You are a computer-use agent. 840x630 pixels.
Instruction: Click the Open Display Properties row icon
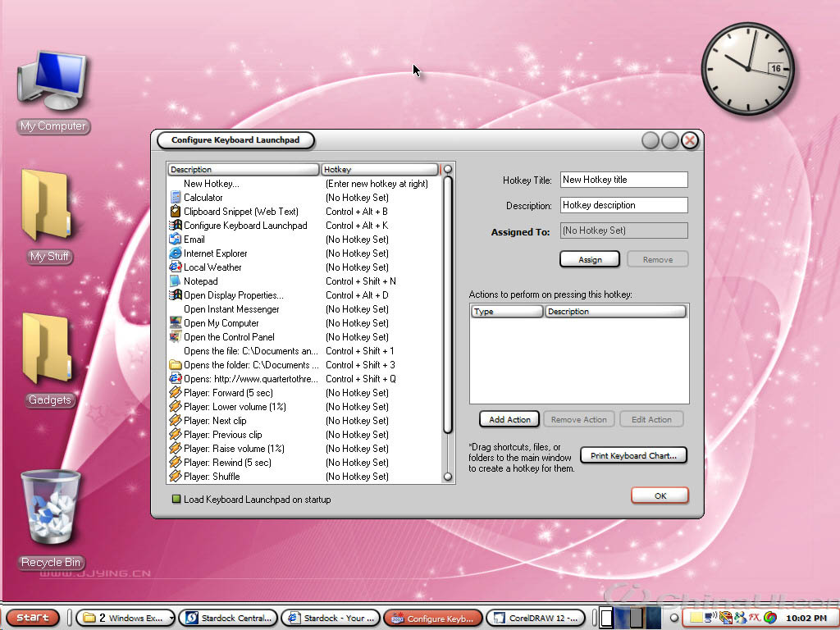(176, 295)
